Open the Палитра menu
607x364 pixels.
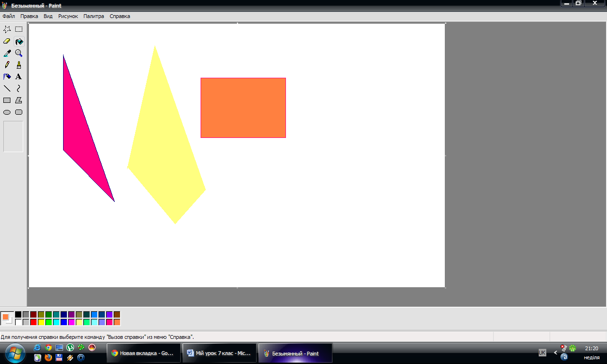[93, 16]
